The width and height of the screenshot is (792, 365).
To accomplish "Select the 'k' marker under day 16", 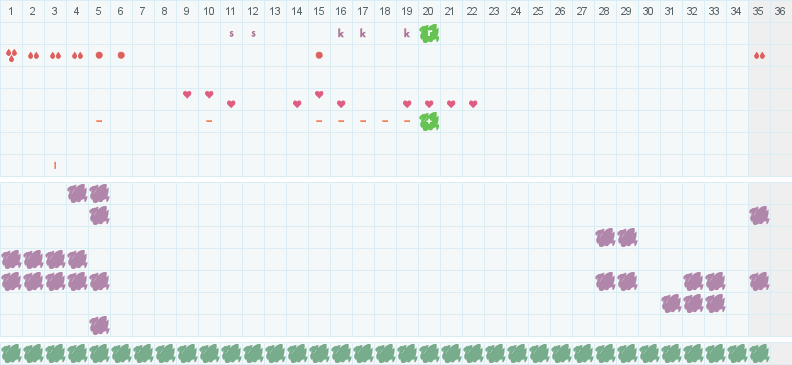I will click(x=341, y=34).
